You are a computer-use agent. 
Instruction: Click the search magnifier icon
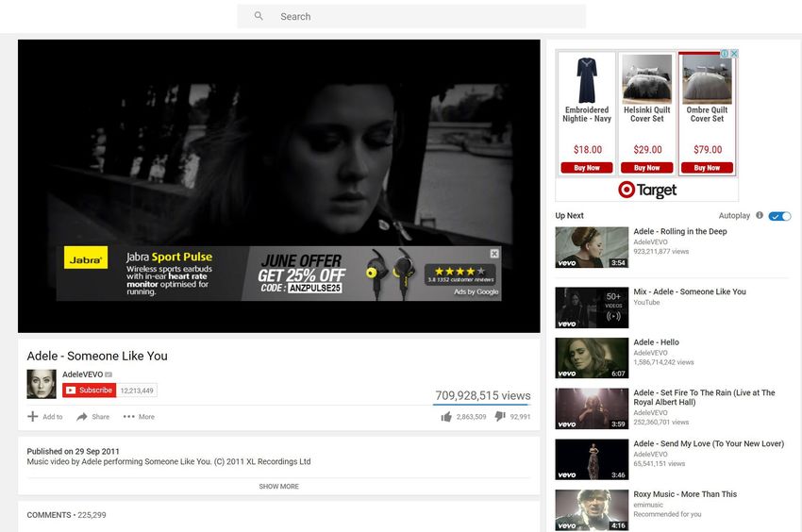(x=259, y=16)
